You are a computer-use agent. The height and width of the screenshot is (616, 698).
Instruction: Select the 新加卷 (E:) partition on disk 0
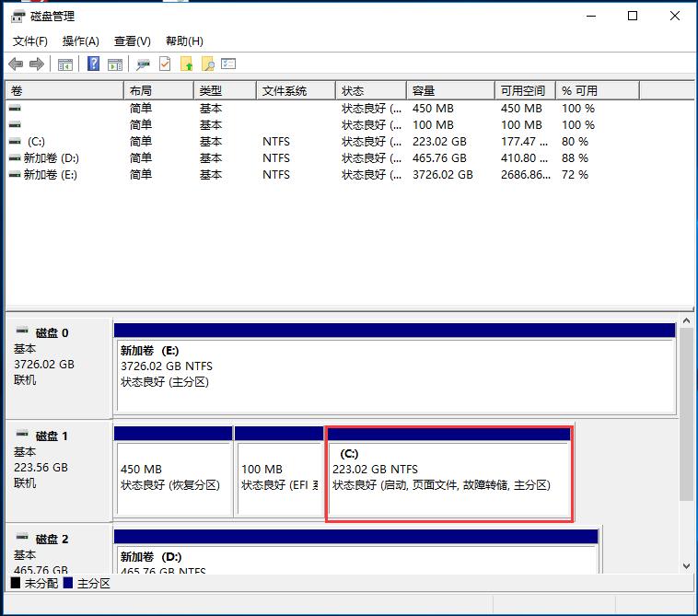point(395,368)
